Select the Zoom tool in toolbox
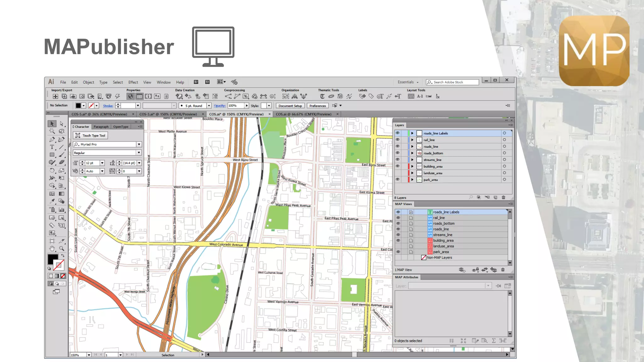This screenshot has width=644, height=362. [62, 249]
